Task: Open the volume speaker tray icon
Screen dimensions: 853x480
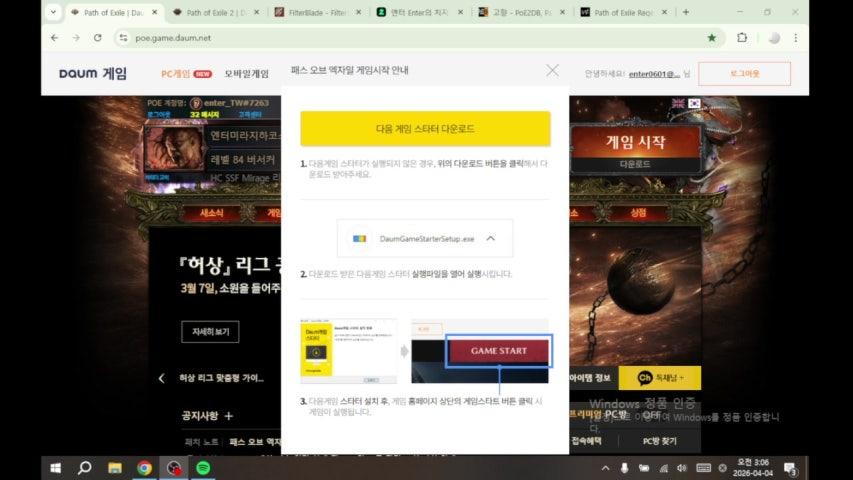Action: click(x=682, y=468)
